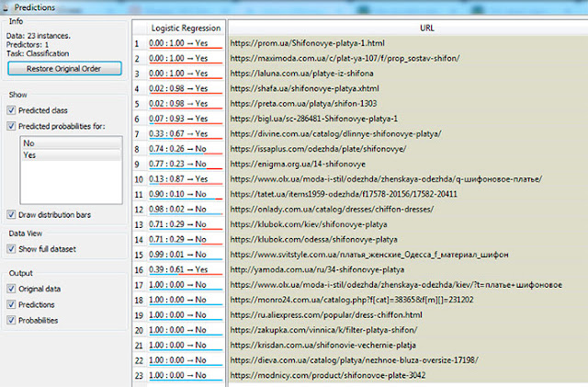Viewport: 588px width, 387px height.
Task: Select row header number 17
Action: (x=139, y=285)
